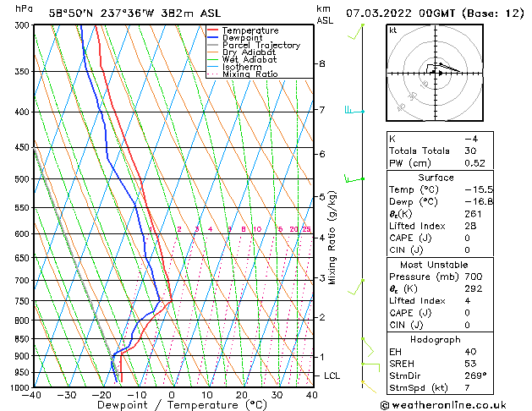
Task: Click the yellow wind barb at the bottom of the wind profile
Action: tap(369, 387)
